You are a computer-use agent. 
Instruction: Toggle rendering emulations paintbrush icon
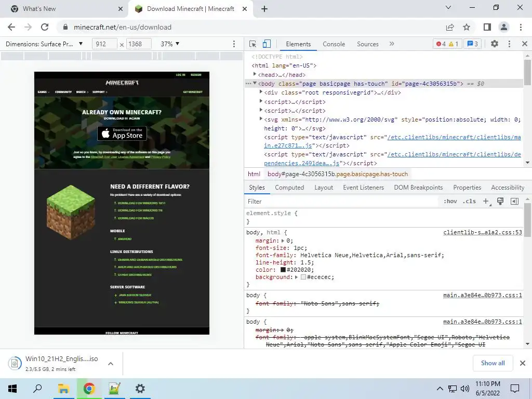[x=500, y=201]
